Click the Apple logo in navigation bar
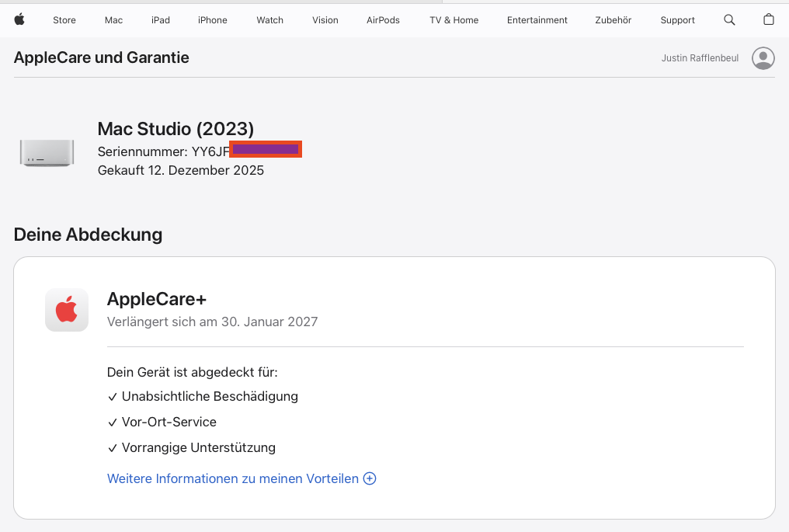Viewport: 789px width, 532px height. (19, 19)
